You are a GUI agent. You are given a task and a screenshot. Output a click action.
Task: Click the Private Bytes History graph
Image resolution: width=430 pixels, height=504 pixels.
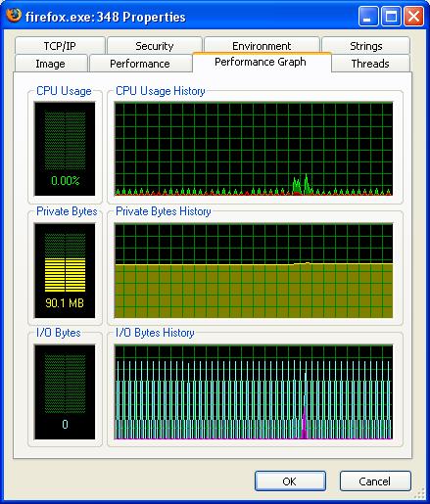[x=254, y=270]
